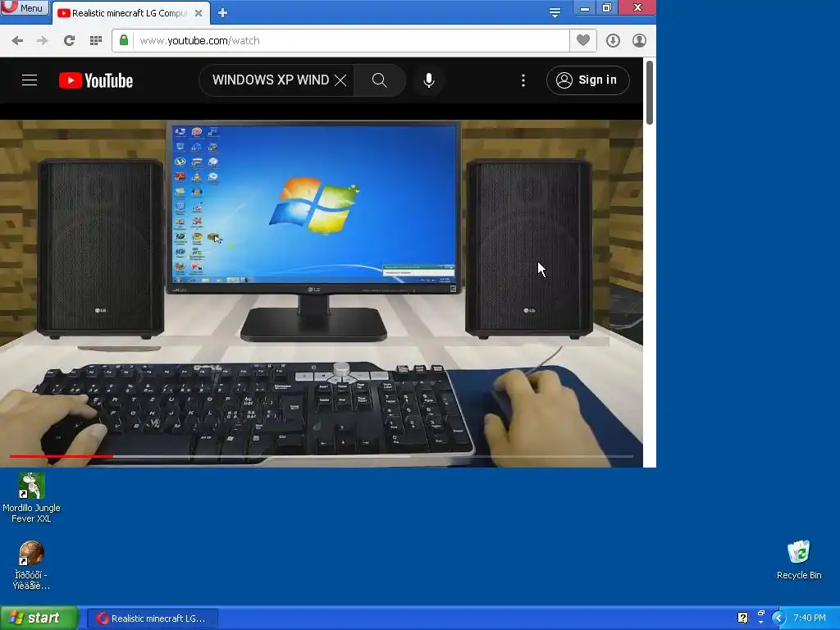
Task: Click the page vertical scrollbar thumb
Action: point(650,92)
